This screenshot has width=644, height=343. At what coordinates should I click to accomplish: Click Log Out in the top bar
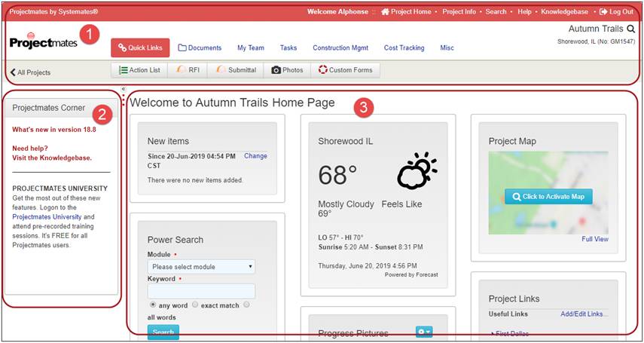pyautogui.click(x=616, y=11)
